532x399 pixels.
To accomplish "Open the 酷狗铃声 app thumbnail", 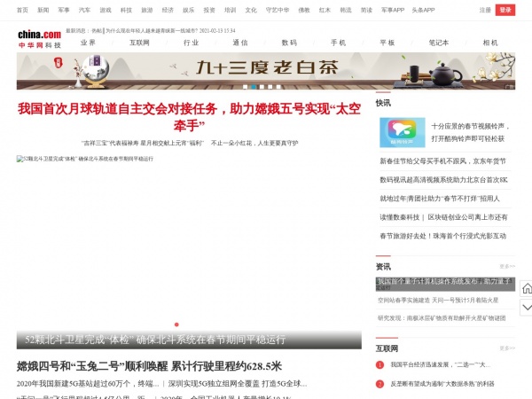I will click(402, 132).
